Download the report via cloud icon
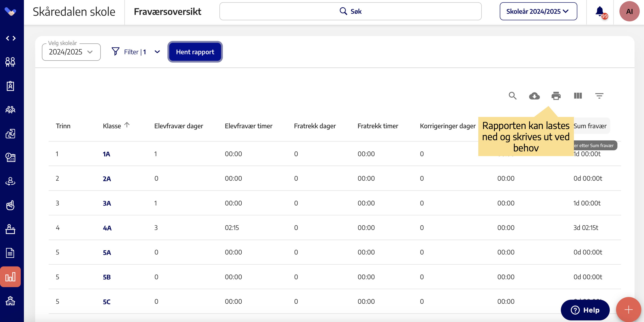 (534, 96)
